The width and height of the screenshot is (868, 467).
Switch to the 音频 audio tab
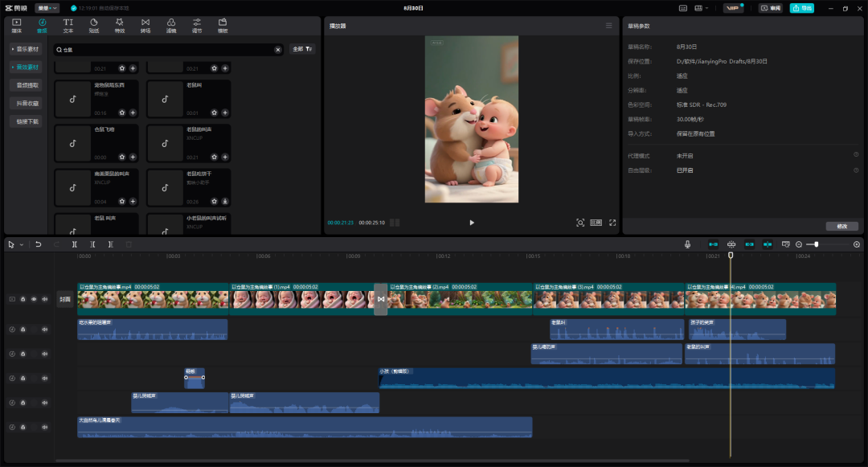click(42, 26)
